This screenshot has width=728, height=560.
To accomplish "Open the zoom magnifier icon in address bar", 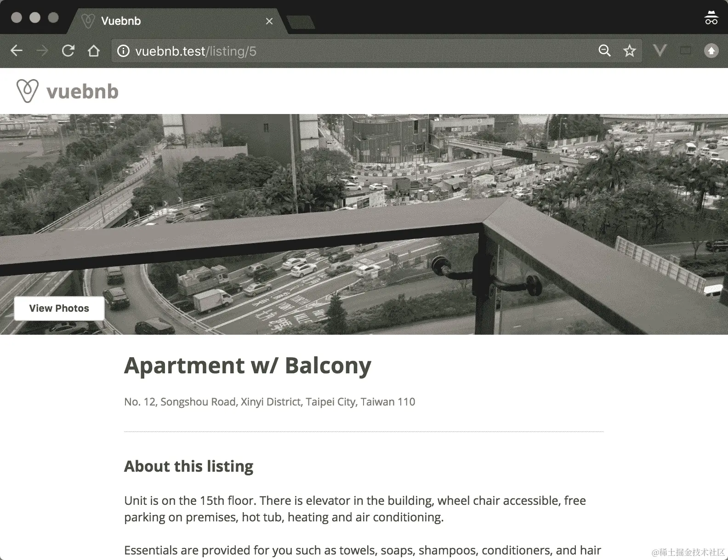I will 604,51.
